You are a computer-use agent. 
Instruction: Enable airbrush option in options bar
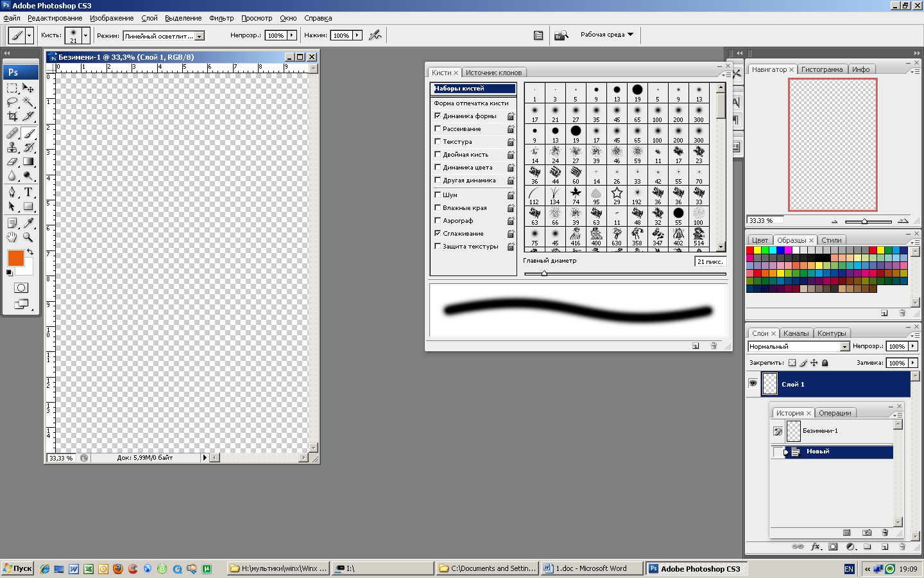click(375, 35)
